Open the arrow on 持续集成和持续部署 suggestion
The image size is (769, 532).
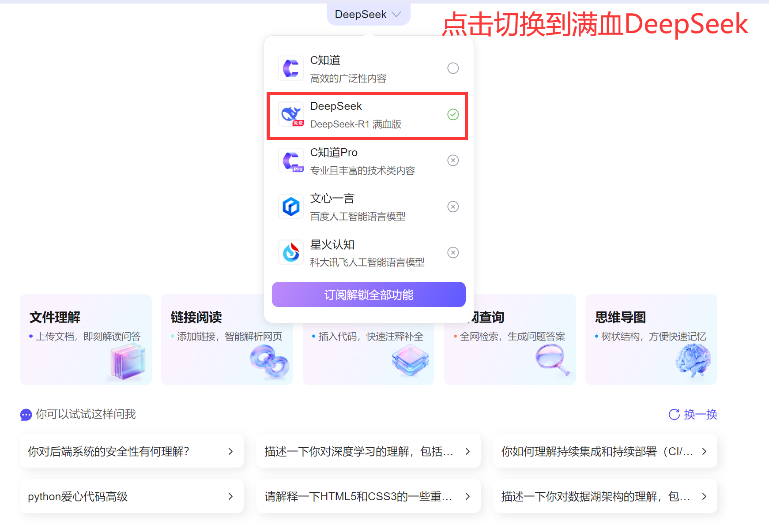[704, 451]
